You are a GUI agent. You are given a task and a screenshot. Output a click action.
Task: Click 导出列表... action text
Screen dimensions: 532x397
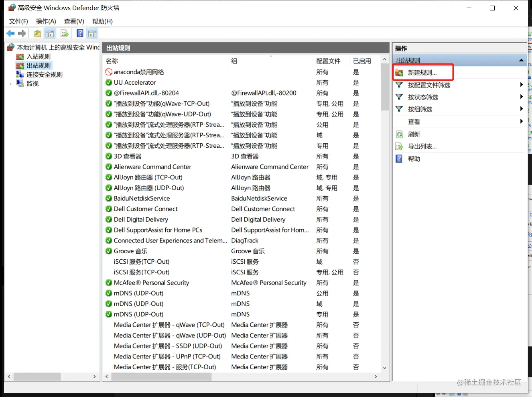422,147
